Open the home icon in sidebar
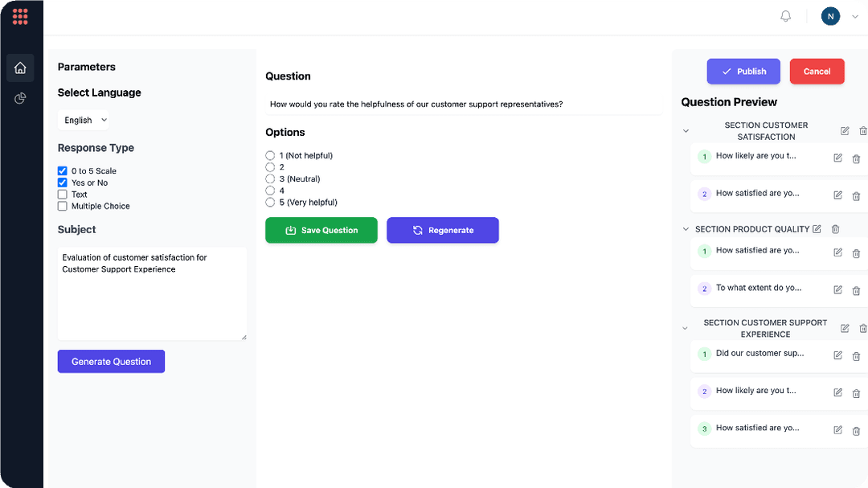868x488 pixels. click(20, 68)
